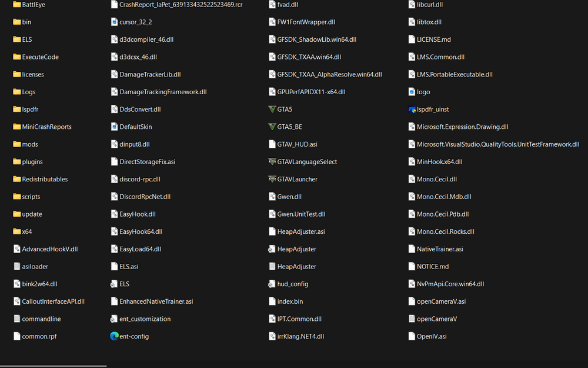Select index.bin file
The width and height of the screenshot is (588, 368).
[286, 301]
